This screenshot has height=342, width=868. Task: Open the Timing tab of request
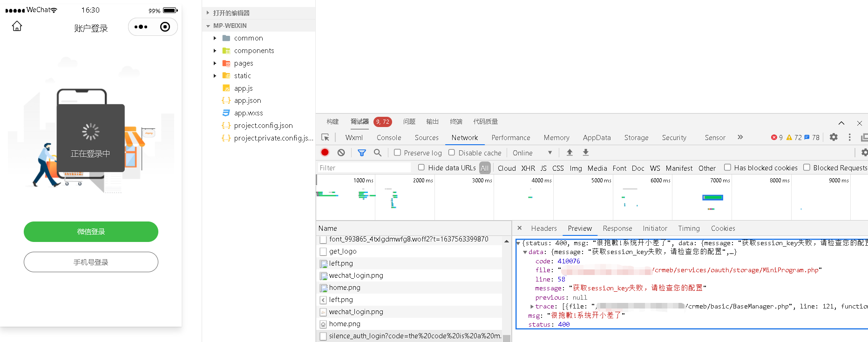[x=689, y=228]
